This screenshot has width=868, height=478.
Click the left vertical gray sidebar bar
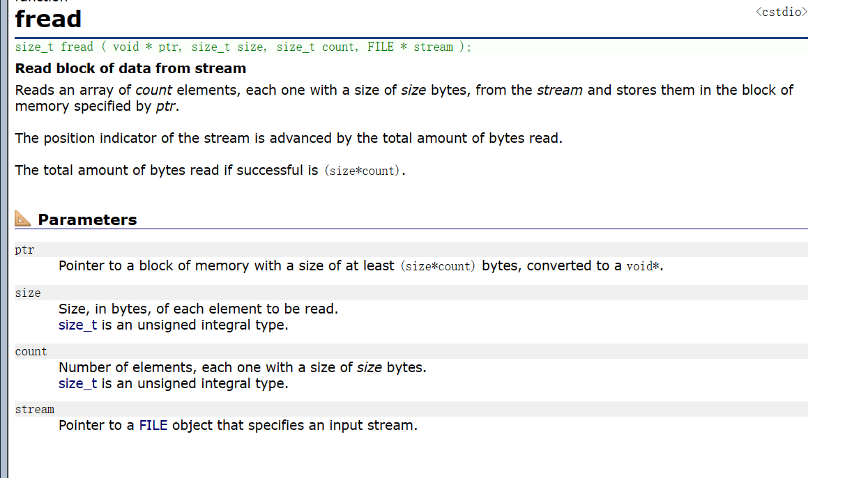click(x=3, y=239)
